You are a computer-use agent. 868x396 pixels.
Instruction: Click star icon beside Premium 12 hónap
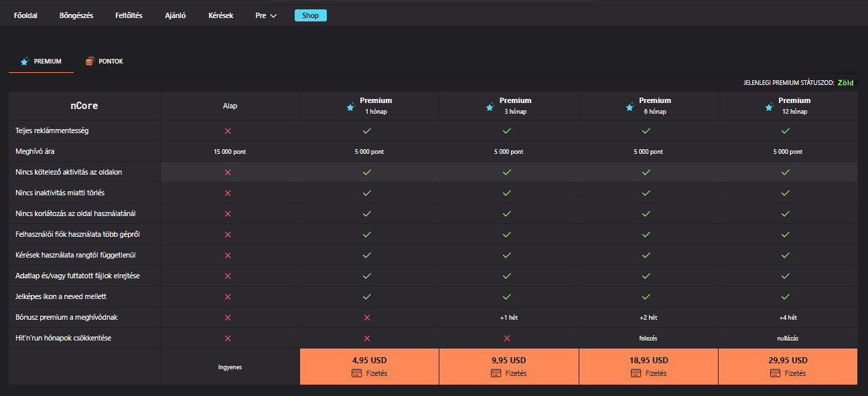(769, 106)
